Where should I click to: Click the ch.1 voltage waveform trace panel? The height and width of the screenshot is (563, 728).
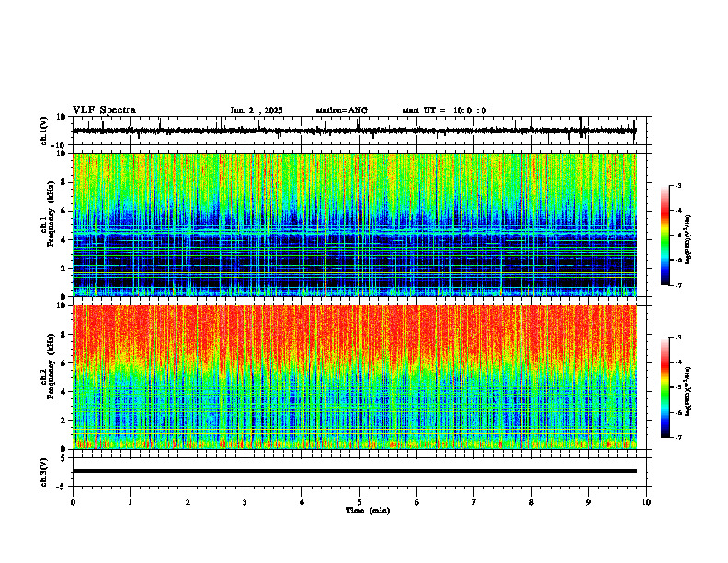click(x=359, y=131)
